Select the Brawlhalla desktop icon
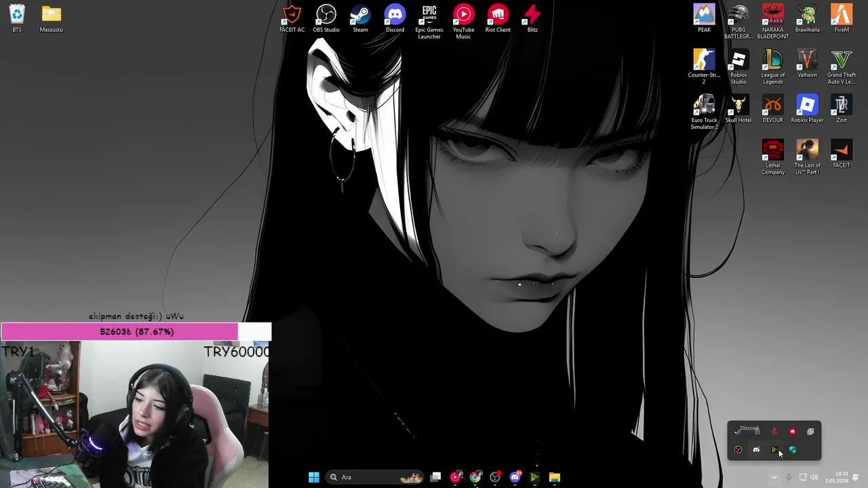This screenshot has width=868, height=488. click(807, 18)
